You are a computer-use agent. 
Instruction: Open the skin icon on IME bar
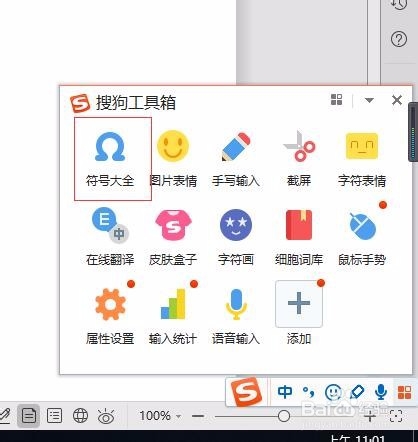coord(357,392)
